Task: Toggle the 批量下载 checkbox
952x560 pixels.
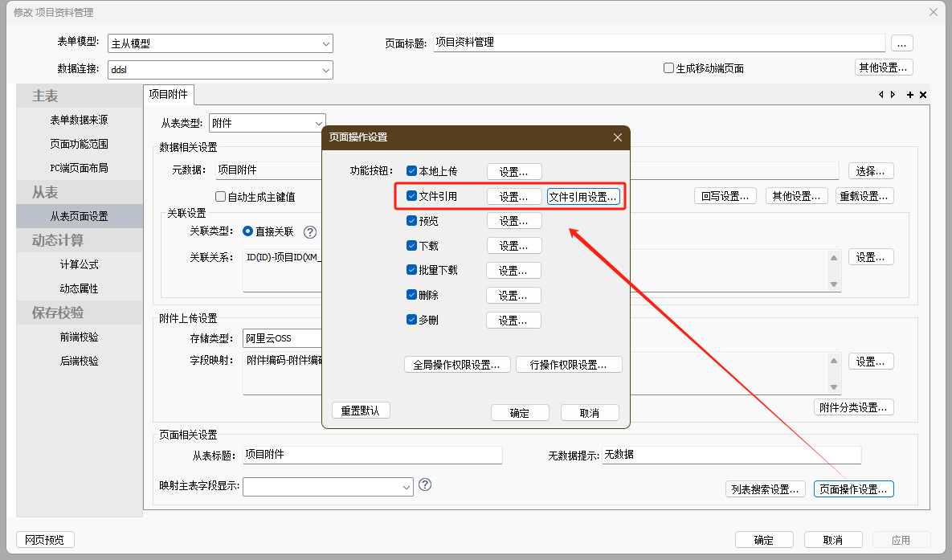Action: click(x=412, y=271)
